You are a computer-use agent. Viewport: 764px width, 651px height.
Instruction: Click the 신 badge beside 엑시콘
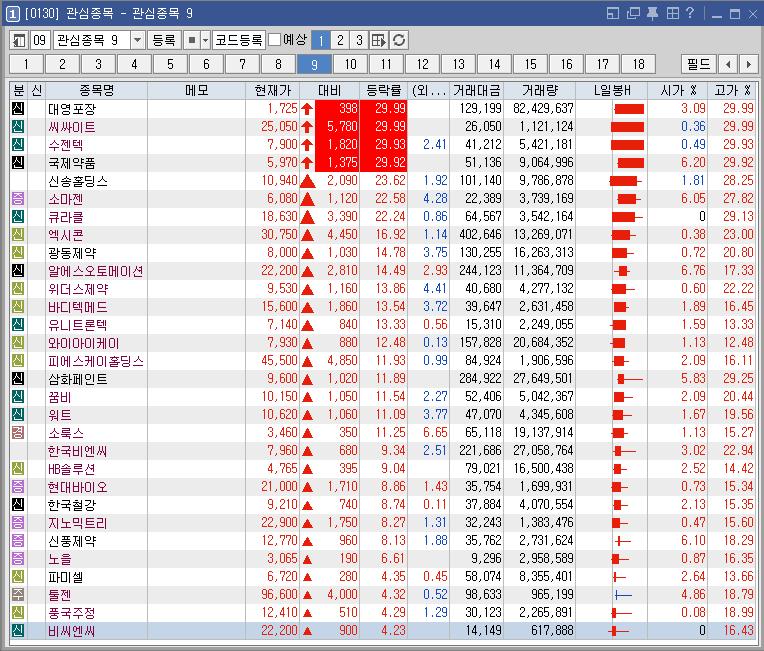coord(18,234)
